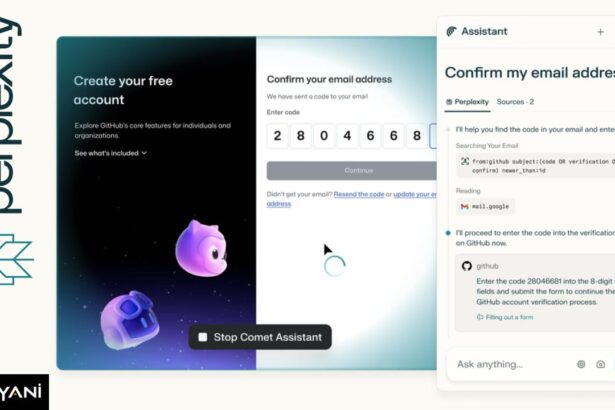Click the code digit box showing 0
615x410 pixels.
[x=324, y=136]
